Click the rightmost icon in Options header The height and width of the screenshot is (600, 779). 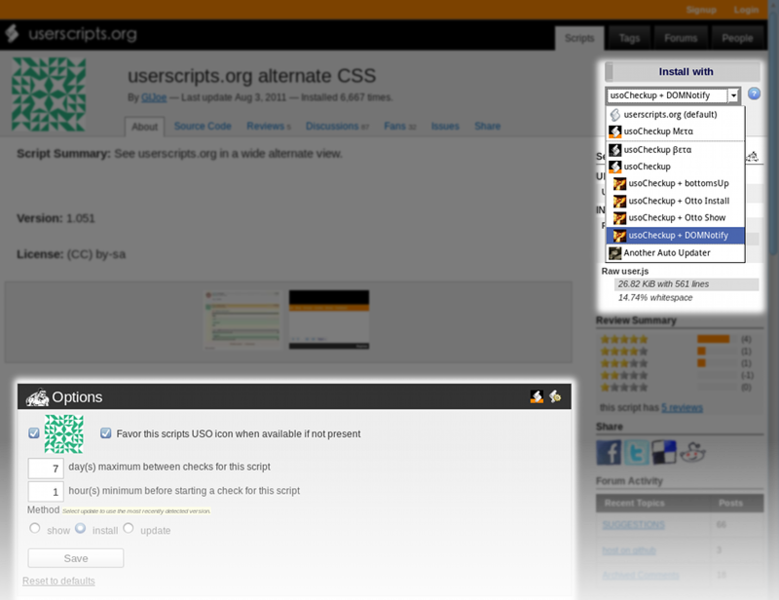[x=555, y=396]
